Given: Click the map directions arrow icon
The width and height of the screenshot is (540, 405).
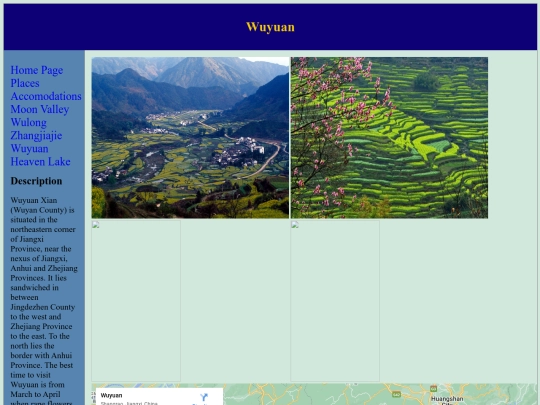Looking at the screenshot, I should pyautogui.click(x=204, y=398).
